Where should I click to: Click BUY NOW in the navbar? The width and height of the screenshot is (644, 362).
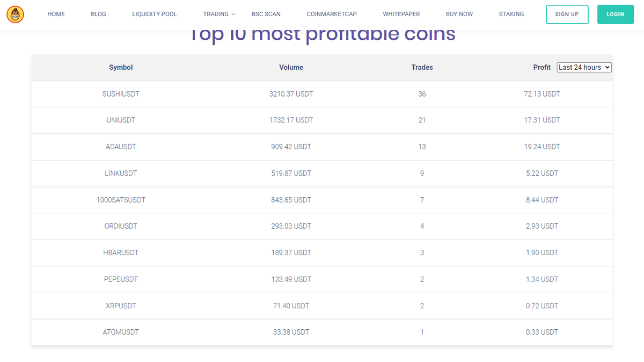pos(459,14)
